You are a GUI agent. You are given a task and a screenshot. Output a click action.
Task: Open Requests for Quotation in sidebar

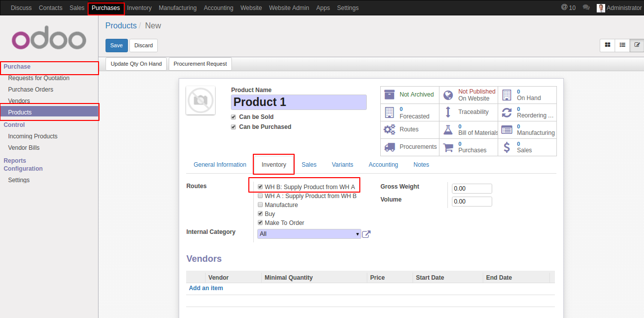pos(39,78)
